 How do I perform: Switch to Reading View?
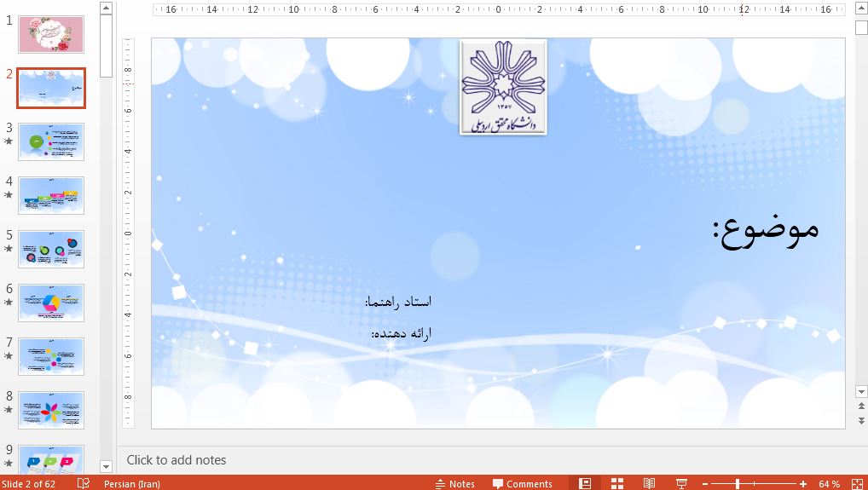coord(649,483)
